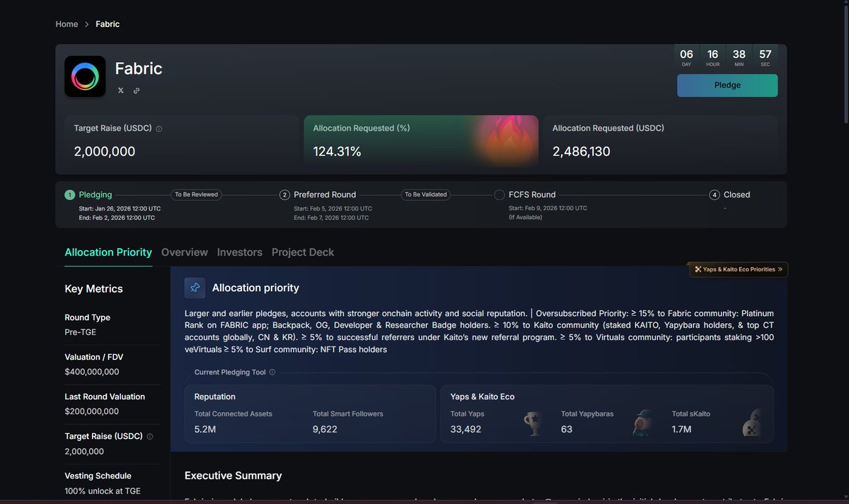Image resolution: width=849 pixels, height=504 pixels.
Task: Switch to the Investors tab
Action: (240, 252)
